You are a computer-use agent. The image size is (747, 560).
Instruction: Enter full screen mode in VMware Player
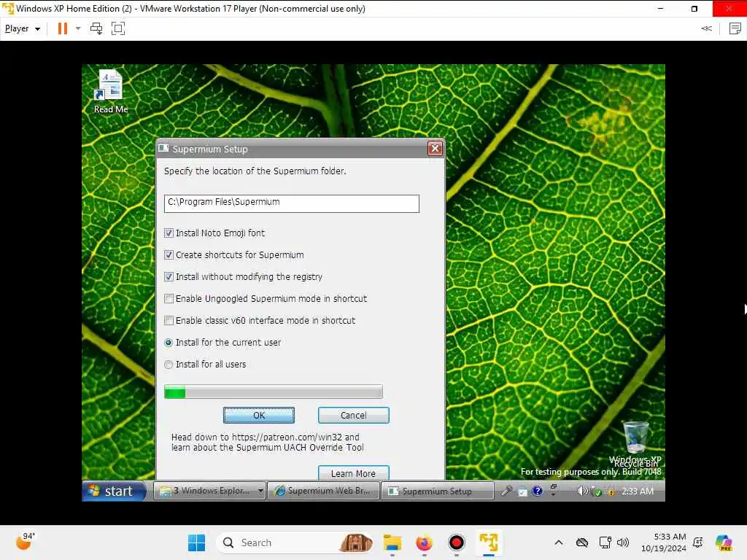pyautogui.click(x=118, y=28)
